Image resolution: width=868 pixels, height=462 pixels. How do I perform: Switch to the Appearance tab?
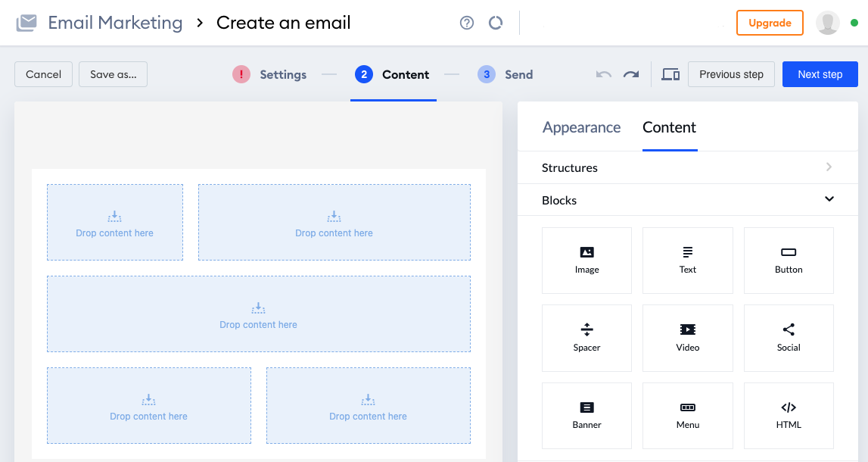[581, 127]
